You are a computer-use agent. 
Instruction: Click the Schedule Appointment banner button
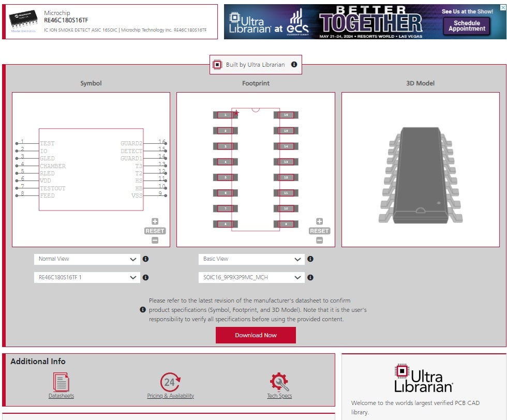point(467,25)
